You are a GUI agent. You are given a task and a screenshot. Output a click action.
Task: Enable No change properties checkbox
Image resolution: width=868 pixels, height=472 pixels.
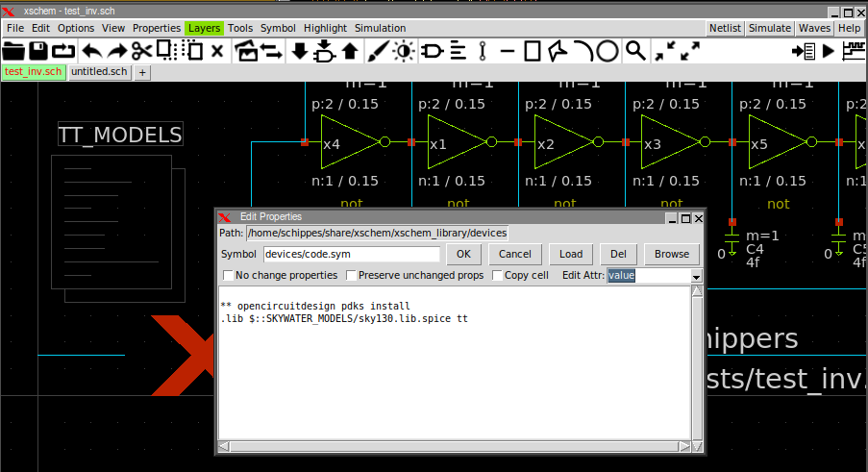[229, 276]
